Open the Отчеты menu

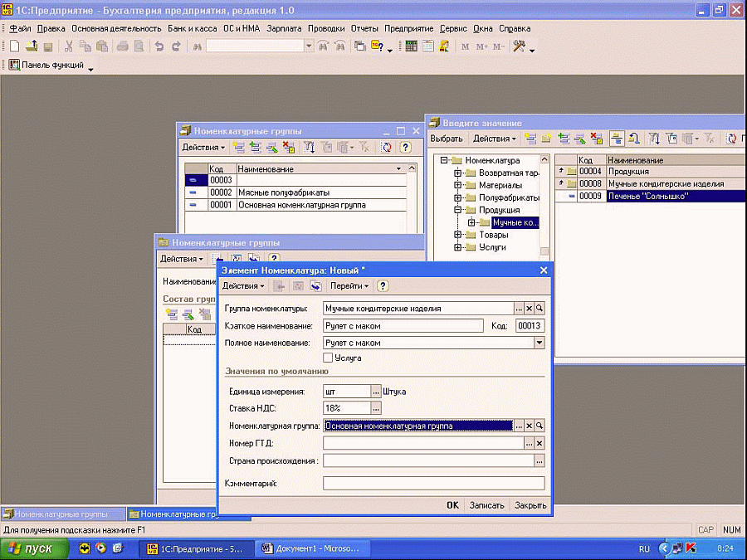click(364, 28)
